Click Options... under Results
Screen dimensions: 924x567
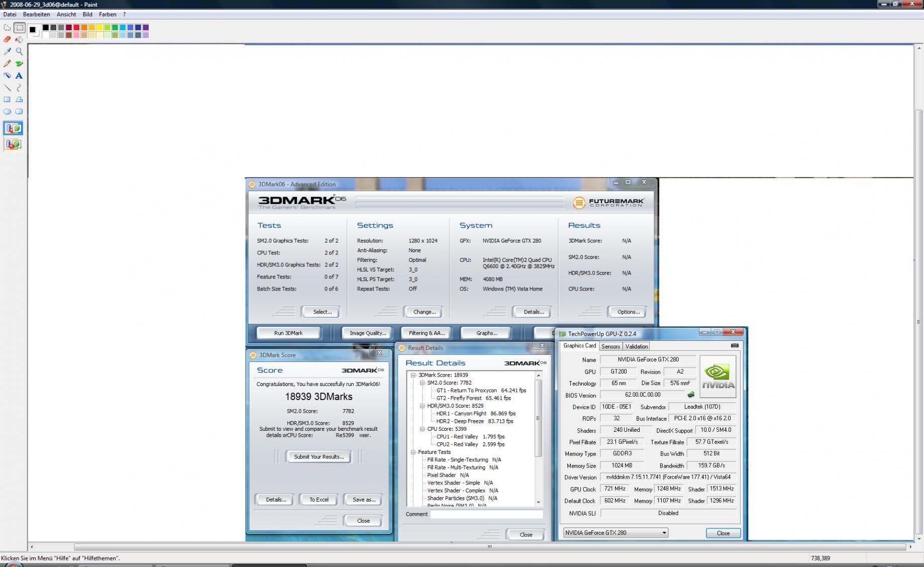(x=628, y=312)
